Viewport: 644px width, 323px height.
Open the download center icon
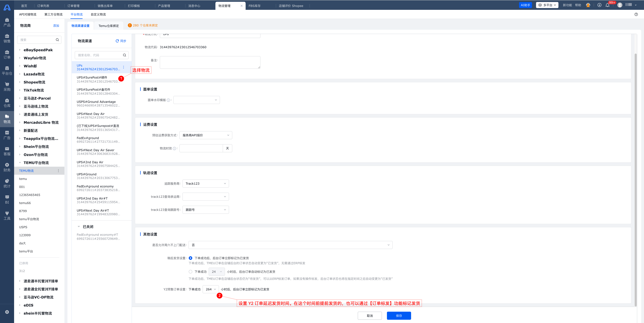click(x=599, y=5)
